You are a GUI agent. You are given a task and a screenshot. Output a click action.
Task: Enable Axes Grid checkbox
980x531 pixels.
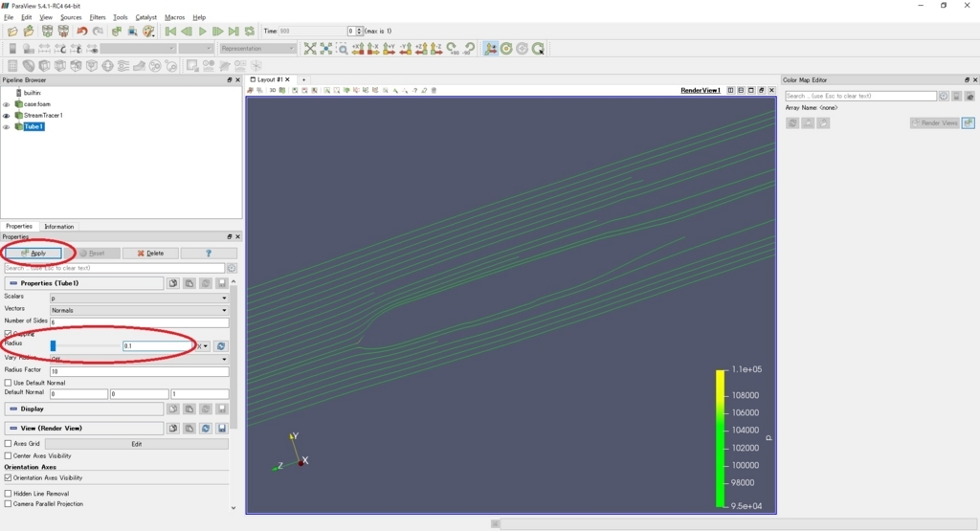coord(8,444)
